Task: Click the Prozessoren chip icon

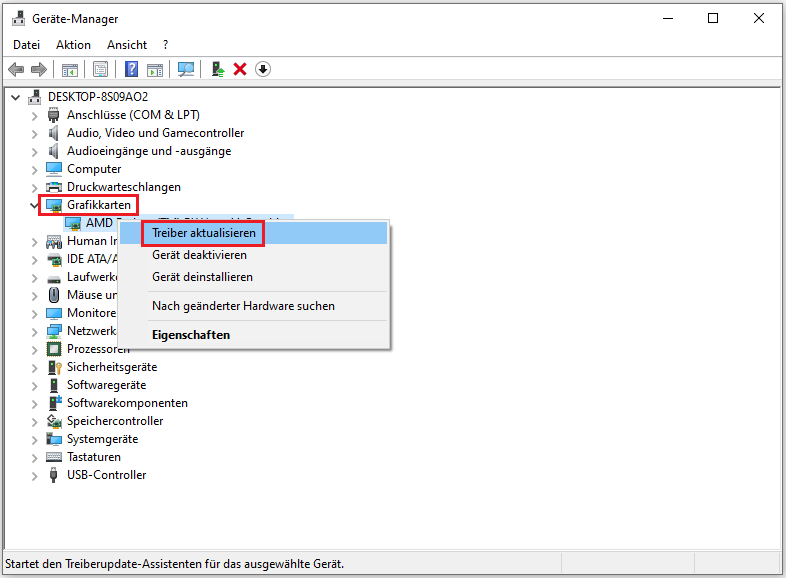Action: [x=54, y=349]
